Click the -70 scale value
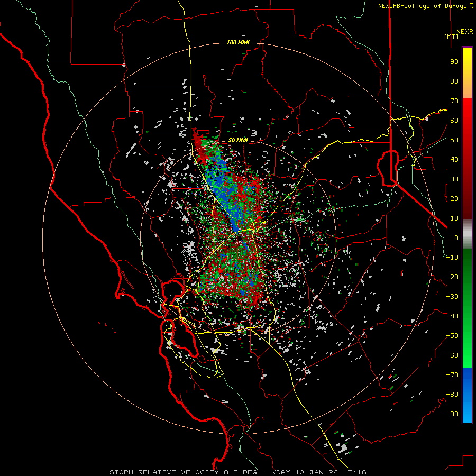Screen dimensions: 476x476 (452, 375)
